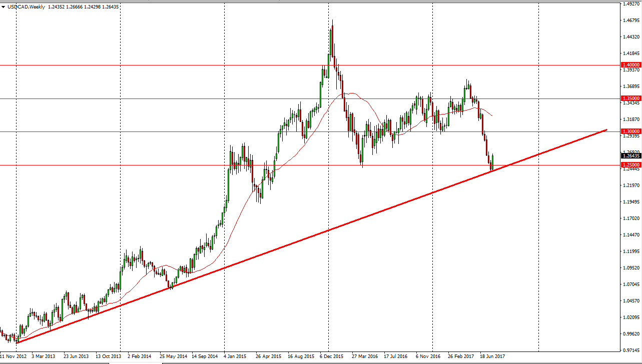
Task: Click the upper right end of the trendline
Action: (x=606, y=130)
